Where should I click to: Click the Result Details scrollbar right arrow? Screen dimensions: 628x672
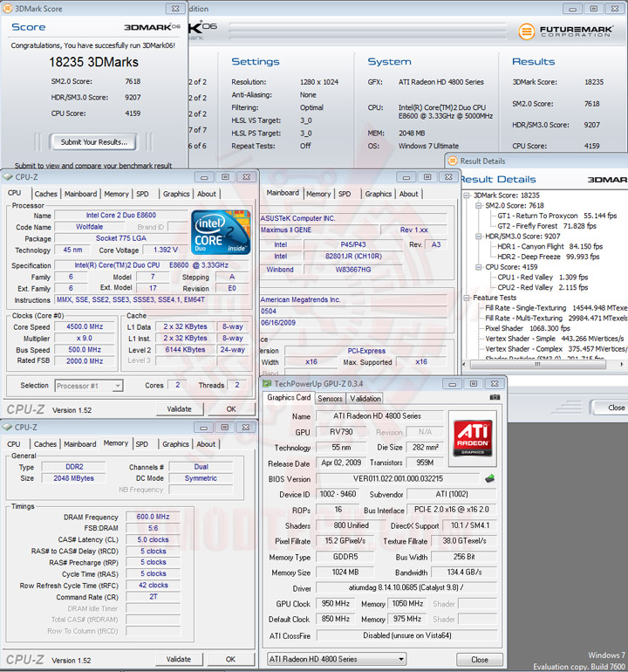point(622,364)
